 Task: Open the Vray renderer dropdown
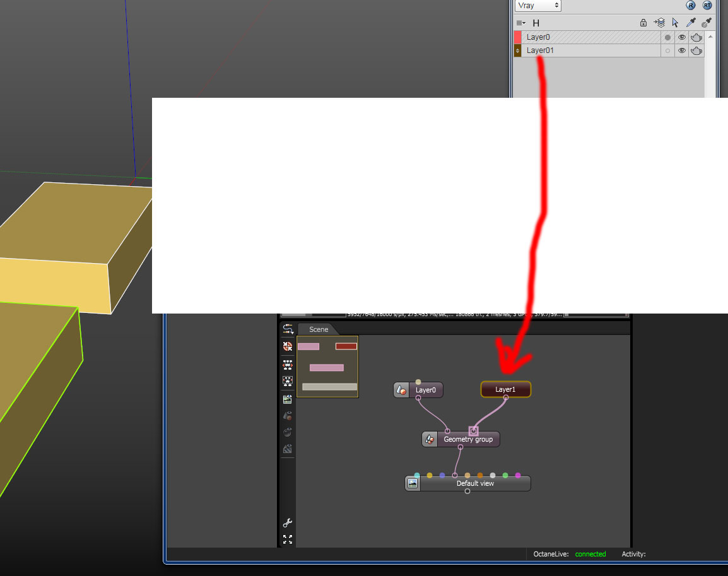(537, 6)
